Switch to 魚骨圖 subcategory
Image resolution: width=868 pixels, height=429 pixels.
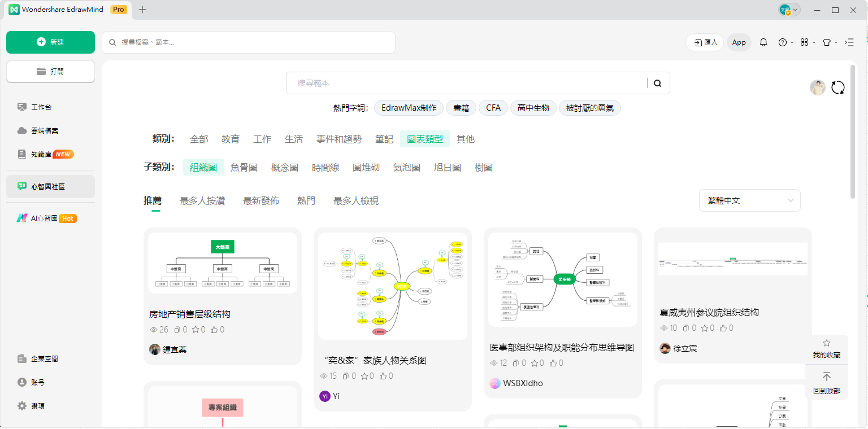tap(244, 167)
